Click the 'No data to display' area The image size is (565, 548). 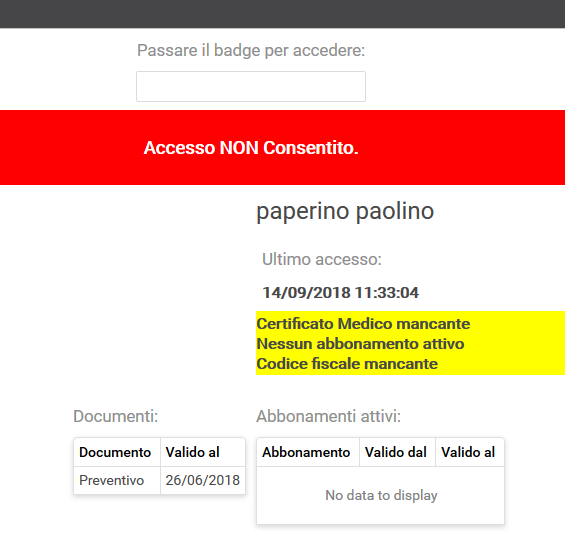point(381,495)
